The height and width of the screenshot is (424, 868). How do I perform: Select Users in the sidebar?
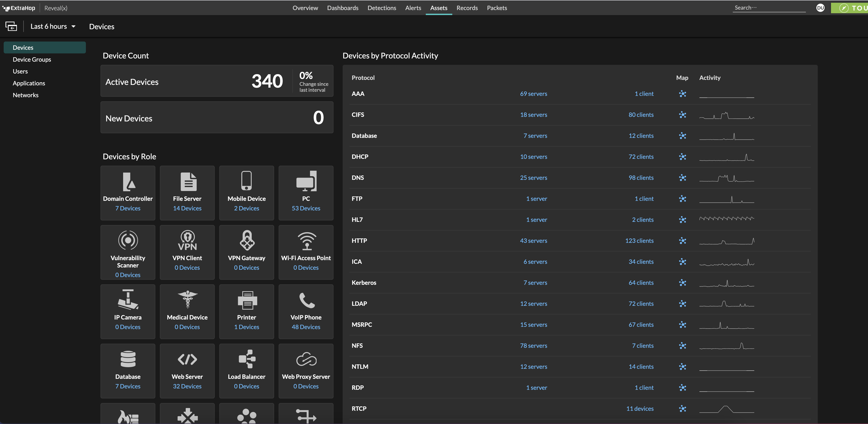point(20,71)
